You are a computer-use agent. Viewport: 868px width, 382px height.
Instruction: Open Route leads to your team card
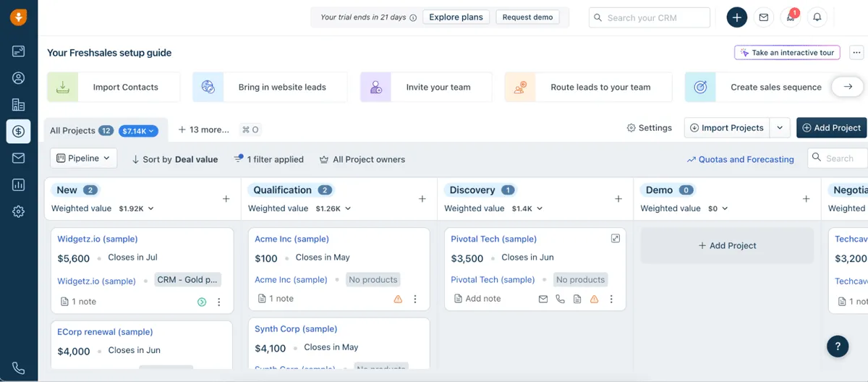588,87
